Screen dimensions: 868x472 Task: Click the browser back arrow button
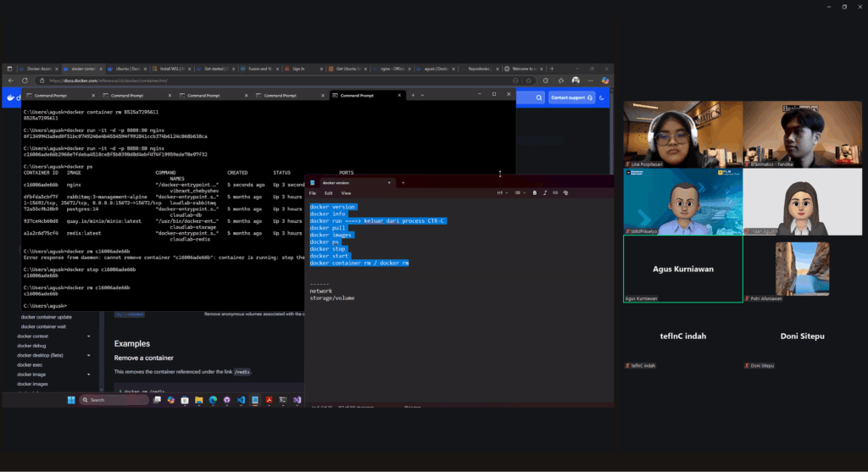[x=10, y=81]
